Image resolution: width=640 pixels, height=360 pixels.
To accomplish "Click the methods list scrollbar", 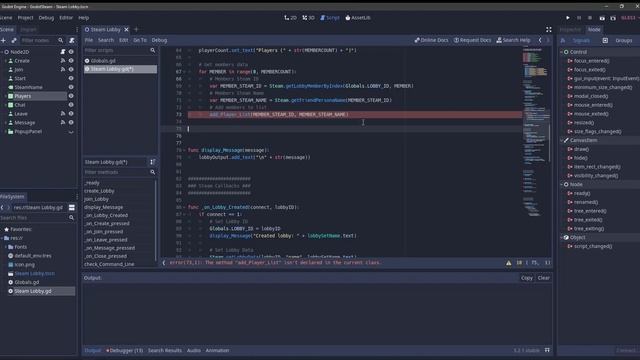I will (156, 220).
